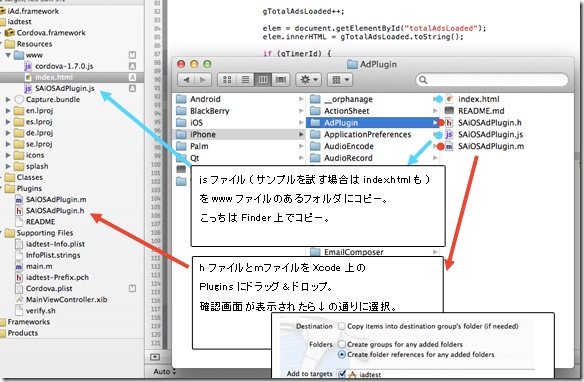Open the Finder action gear menu
The width and height of the screenshot is (584, 382).
click(309, 80)
